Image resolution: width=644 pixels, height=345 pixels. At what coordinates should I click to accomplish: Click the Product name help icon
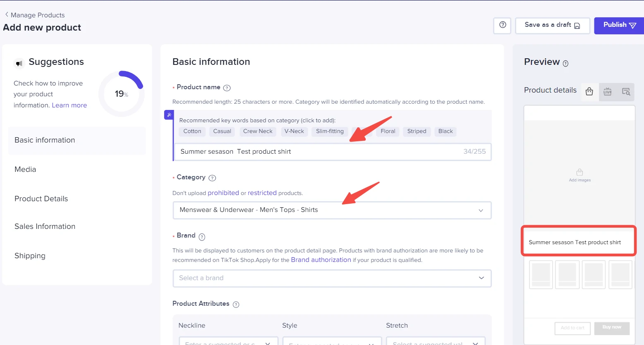227,88
